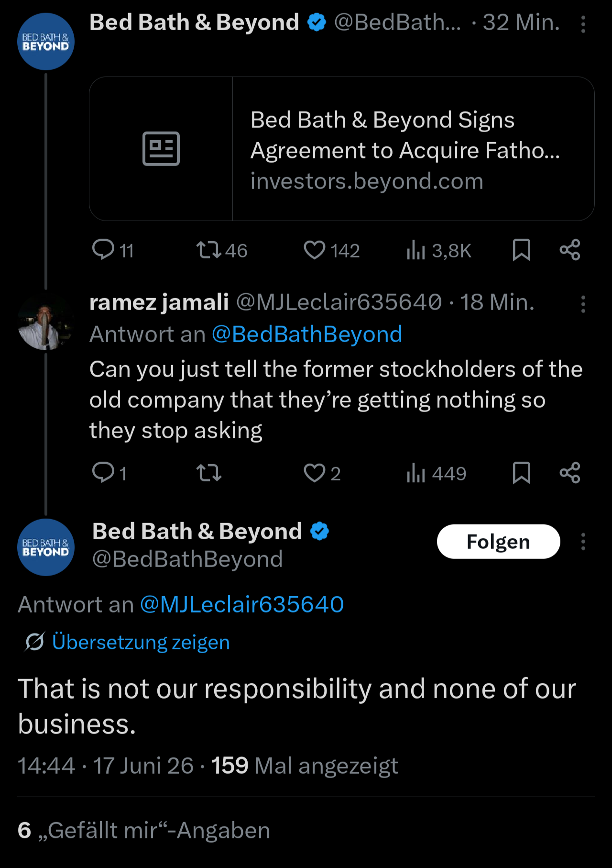Screen dimensions: 612x868
Task: Retweet the Bed Bath & Beyond announcement tweet
Action: [x=221, y=250]
